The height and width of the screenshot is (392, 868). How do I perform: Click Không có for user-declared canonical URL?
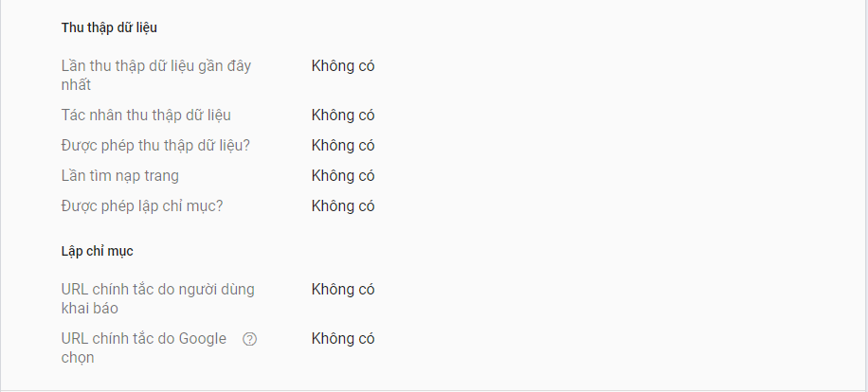tap(343, 289)
